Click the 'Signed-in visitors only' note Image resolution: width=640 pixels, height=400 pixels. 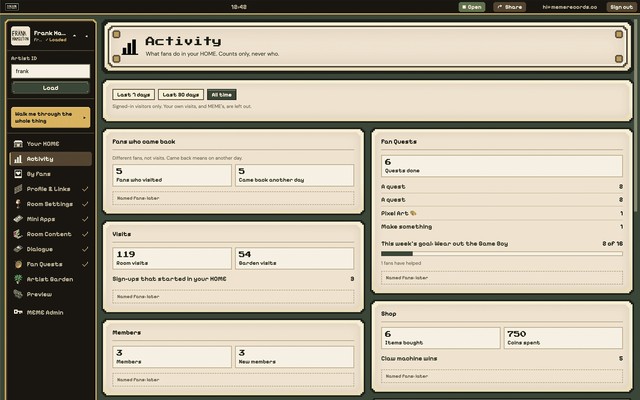click(182, 107)
